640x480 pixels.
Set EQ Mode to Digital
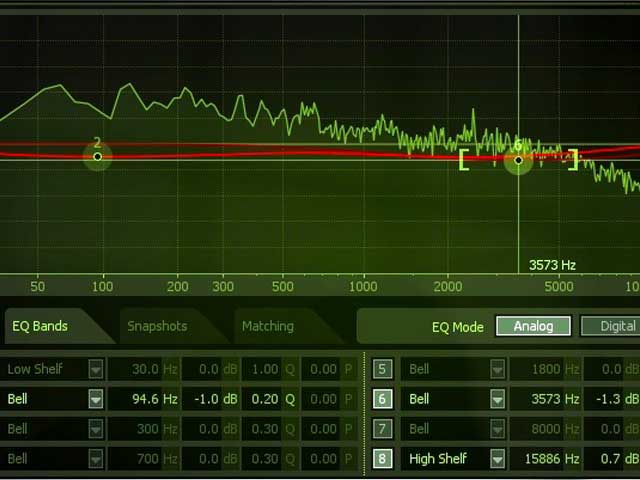[612, 326]
